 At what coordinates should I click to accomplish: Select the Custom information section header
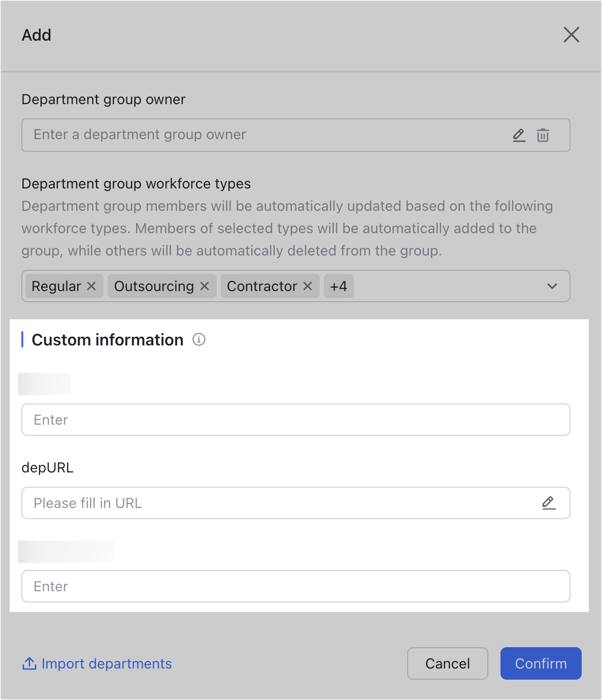108,339
